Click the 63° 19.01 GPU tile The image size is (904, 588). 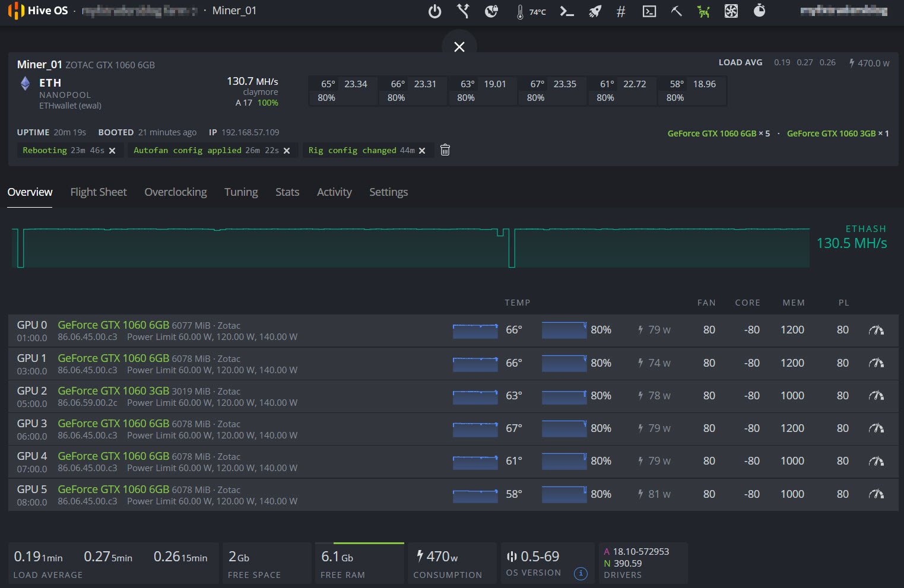483,91
